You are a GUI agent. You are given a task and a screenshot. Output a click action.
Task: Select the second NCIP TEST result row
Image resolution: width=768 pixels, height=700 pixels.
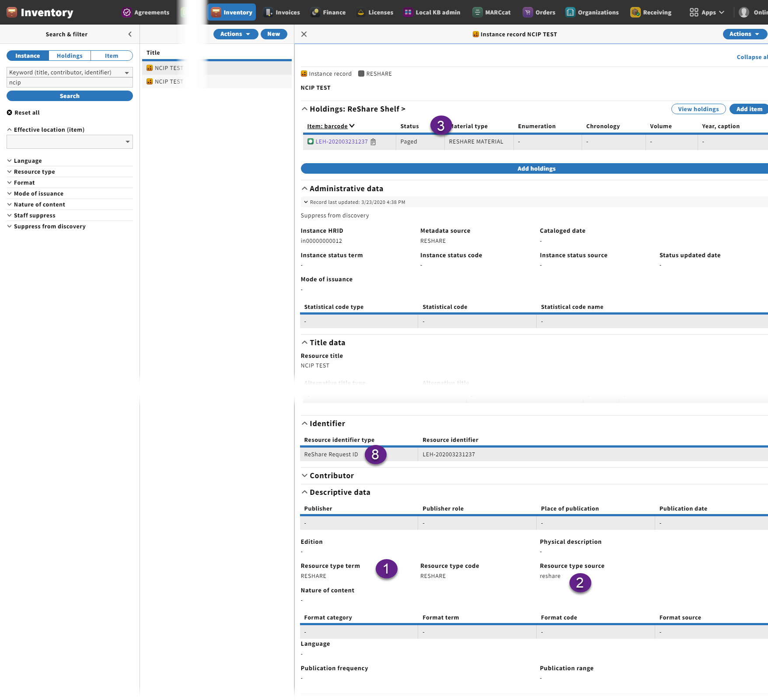point(217,81)
